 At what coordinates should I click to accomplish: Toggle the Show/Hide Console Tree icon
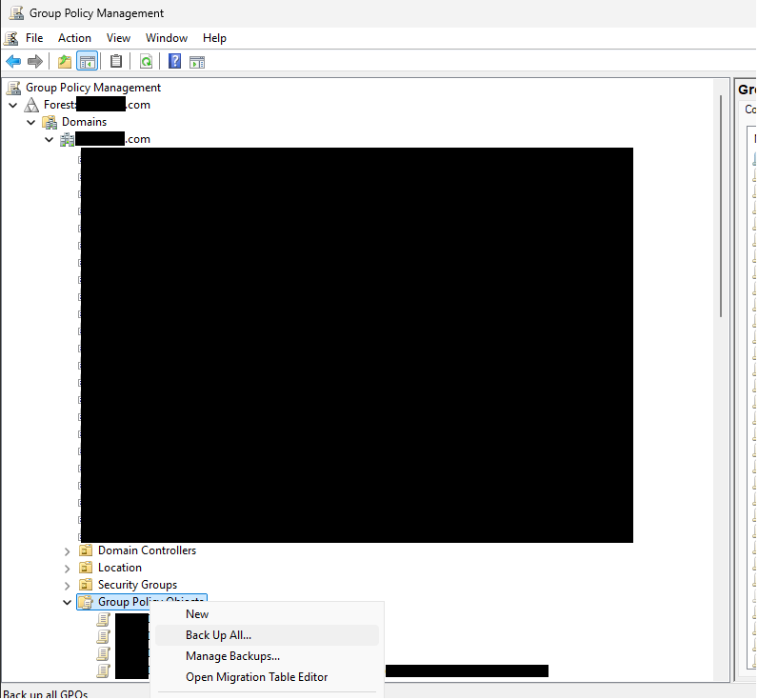[x=87, y=62]
